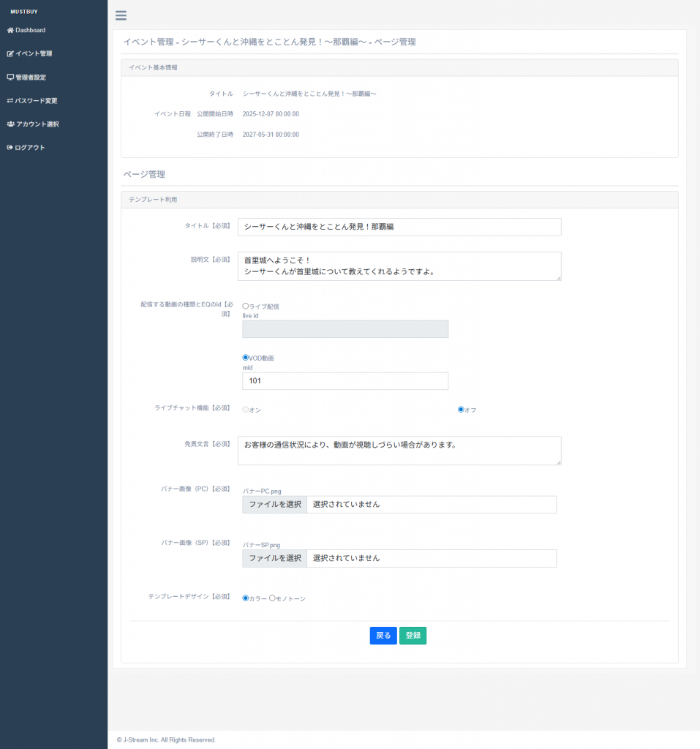Open 管理者設定 via its monitor icon
Image resolution: width=700 pixels, height=749 pixels.
tap(10, 77)
